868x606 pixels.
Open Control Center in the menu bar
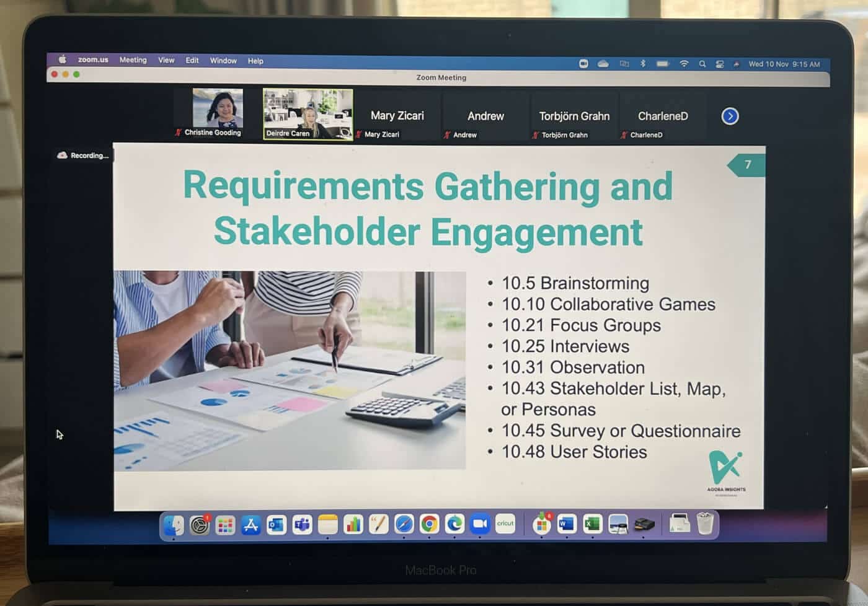coord(720,64)
